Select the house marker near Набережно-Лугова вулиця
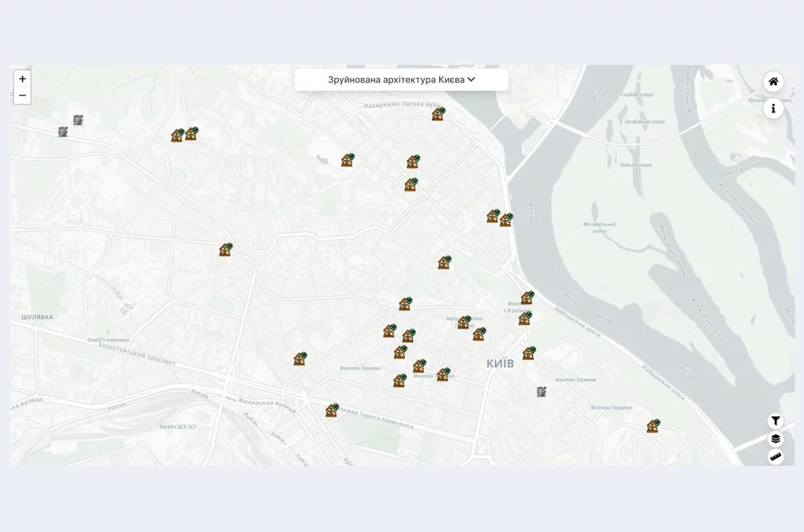 pyautogui.click(x=438, y=114)
